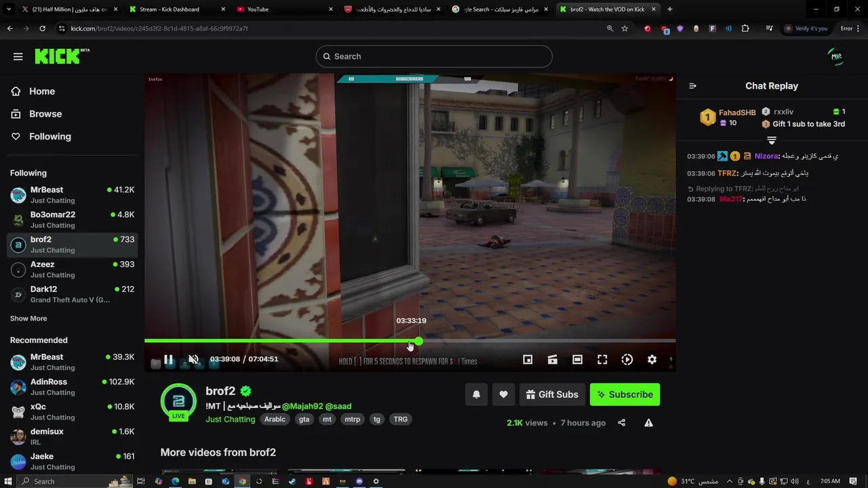Viewport: 868px width, 488px height.
Task: Open Steam from Windows taskbar
Action: coord(292,481)
